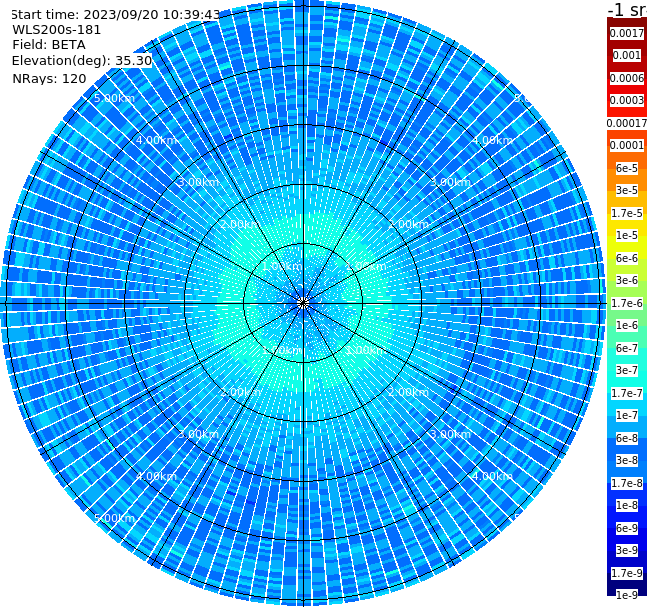Select the 1.7e-6 colorbar tick label
The width and height of the screenshot is (647, 607).
point(627,303)
